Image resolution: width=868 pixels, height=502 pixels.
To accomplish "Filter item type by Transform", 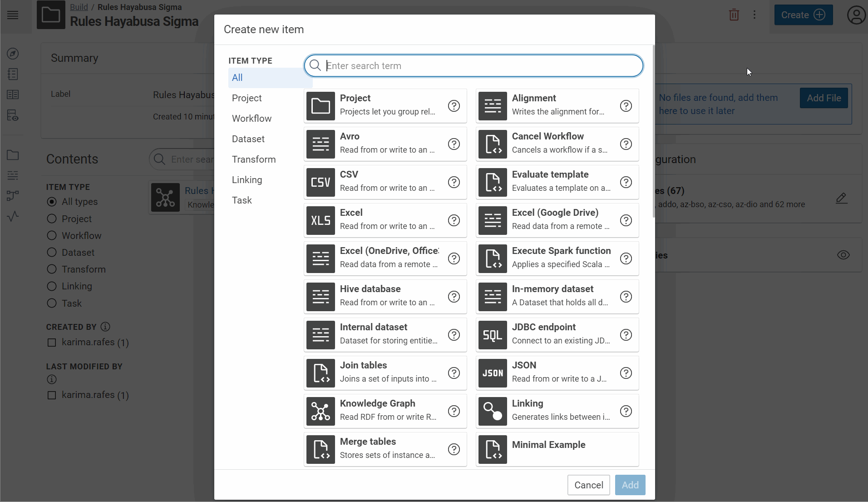I will [253, 159].
